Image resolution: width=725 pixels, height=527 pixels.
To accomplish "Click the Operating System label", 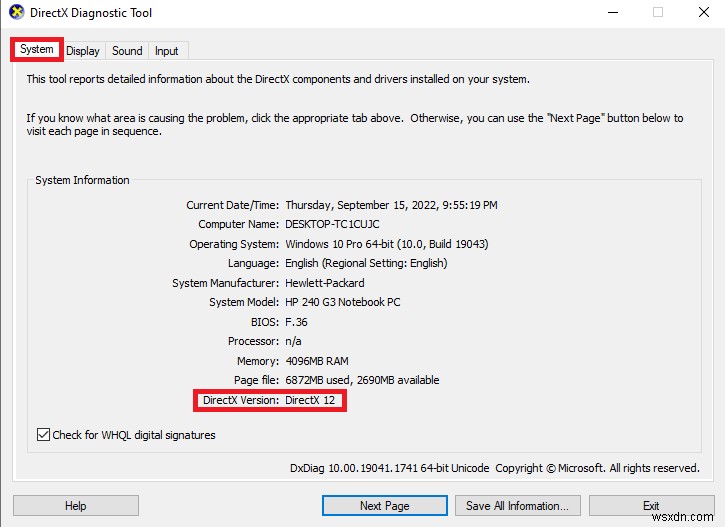I will (x=234, y=244).
